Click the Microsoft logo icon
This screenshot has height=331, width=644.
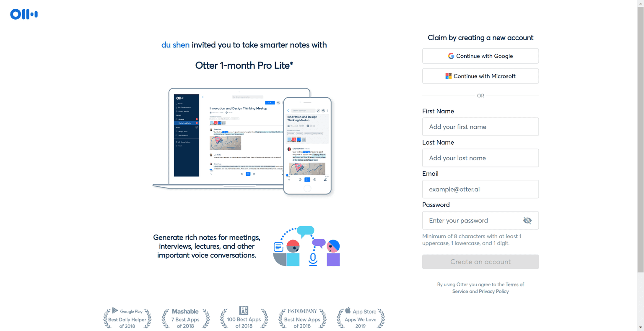449,76
